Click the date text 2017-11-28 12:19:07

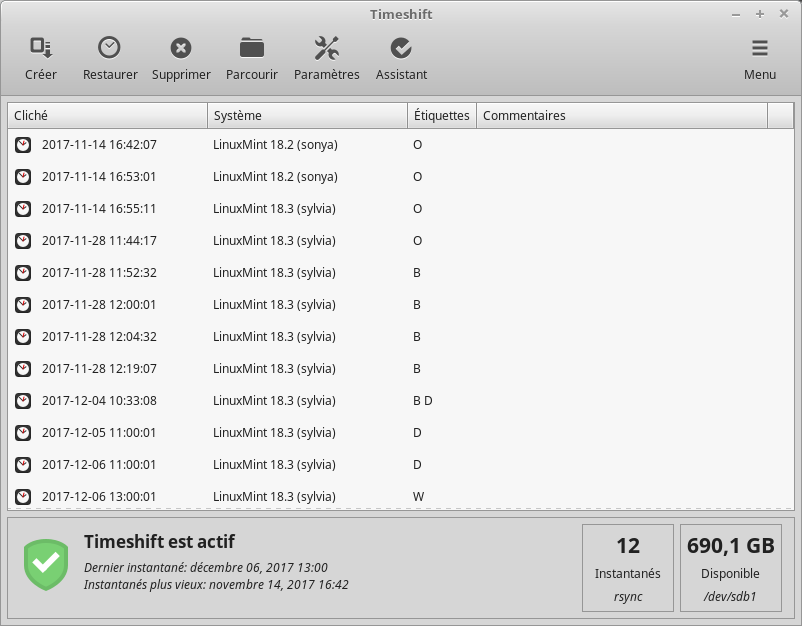(x=99, y=369)
